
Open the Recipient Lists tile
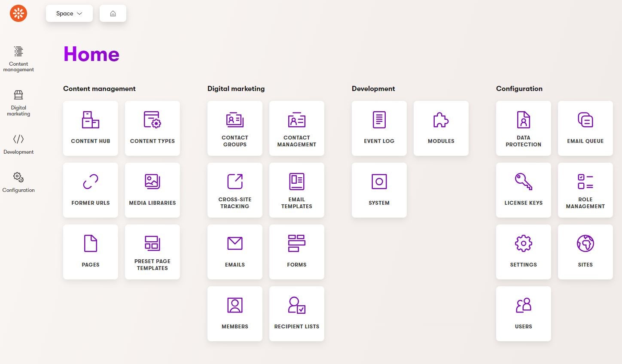click(296, 313)
